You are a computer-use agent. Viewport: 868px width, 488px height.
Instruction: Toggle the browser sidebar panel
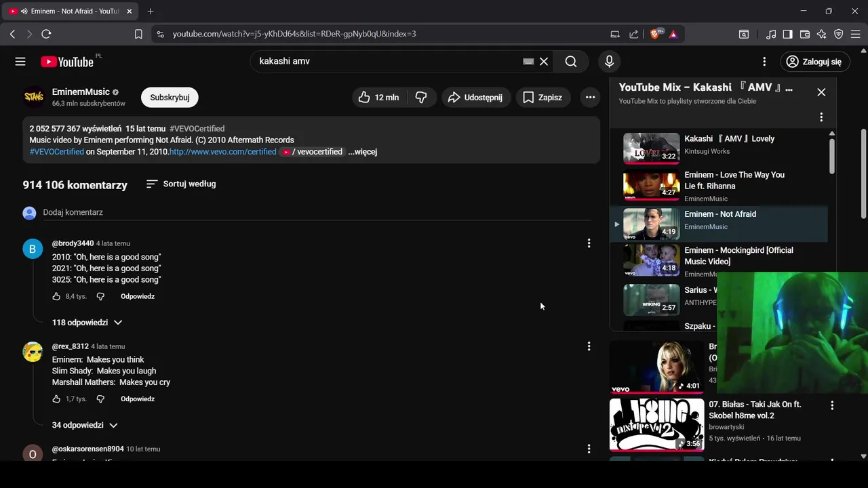click(x=787, y=34)
